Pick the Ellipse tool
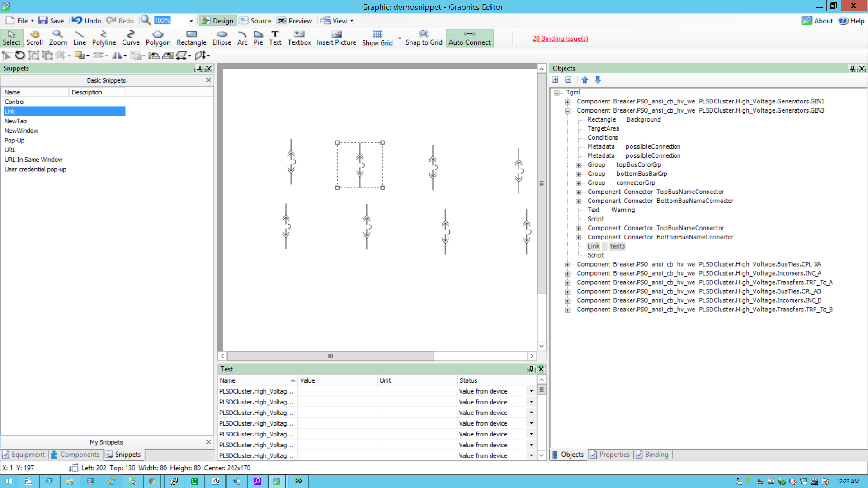 222,38
